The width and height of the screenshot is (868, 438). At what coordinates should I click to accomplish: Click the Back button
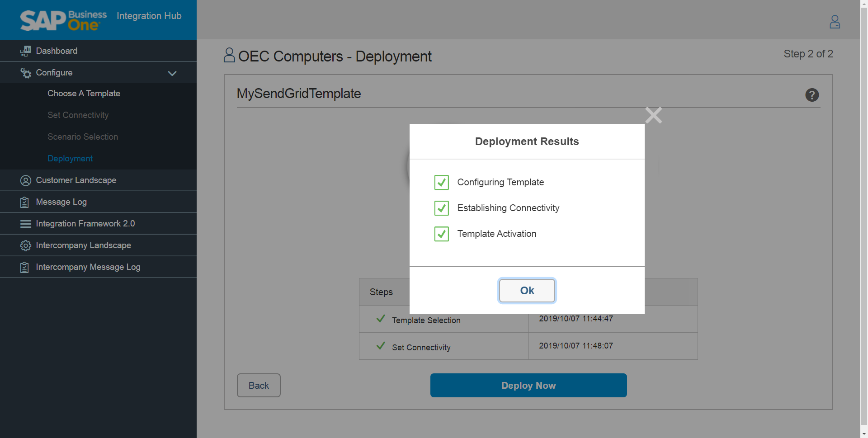click(x=259, y=386)
